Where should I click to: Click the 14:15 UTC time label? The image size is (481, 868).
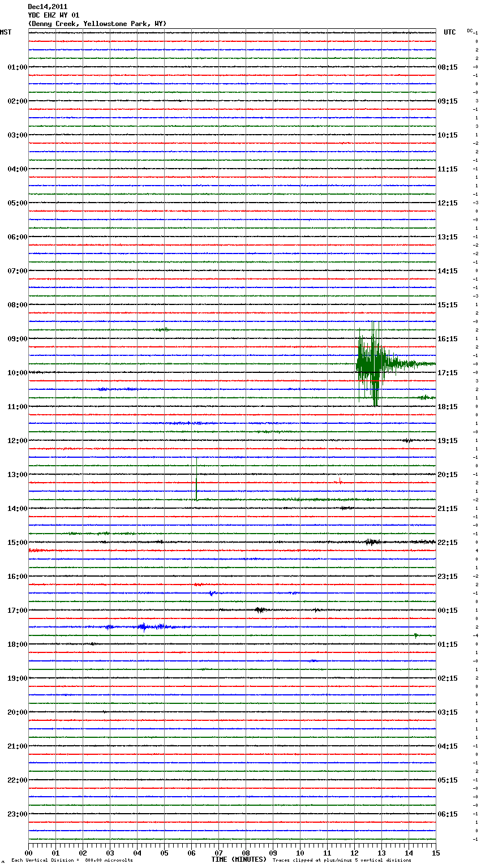pyautogui.click(x=448, y=271)
